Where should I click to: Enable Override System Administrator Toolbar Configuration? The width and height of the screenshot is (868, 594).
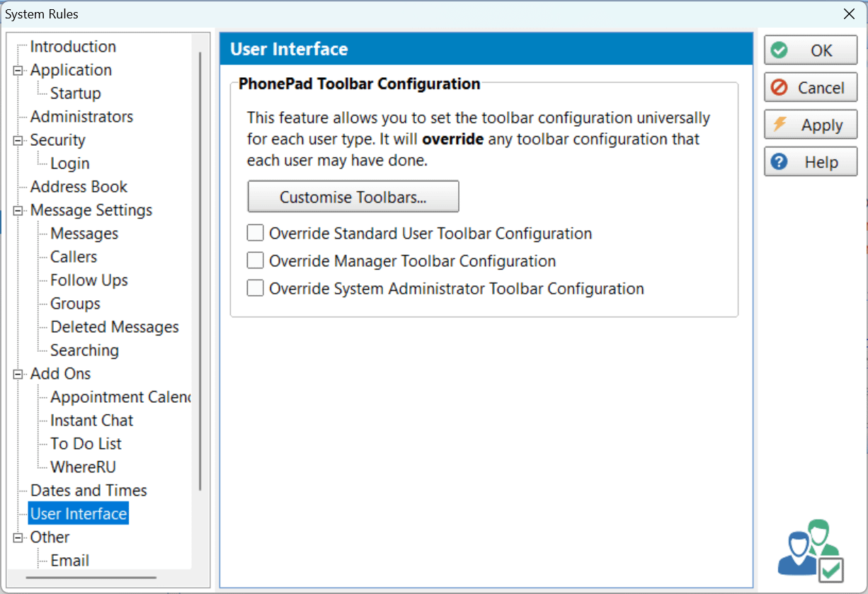click(x=255, y=288)
